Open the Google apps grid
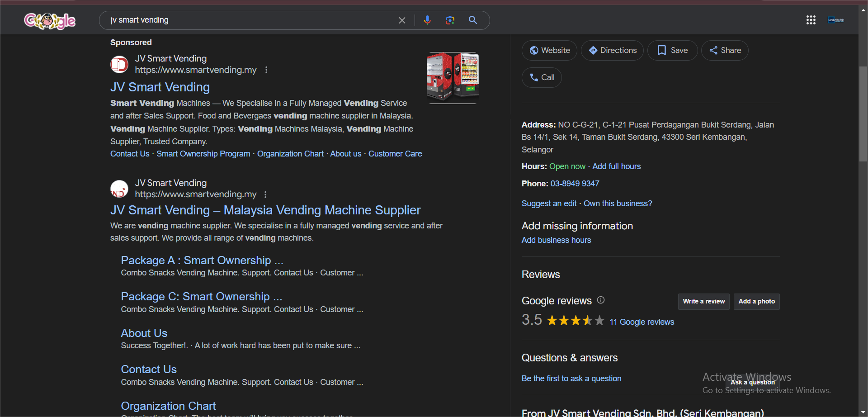 click(811, 20)
